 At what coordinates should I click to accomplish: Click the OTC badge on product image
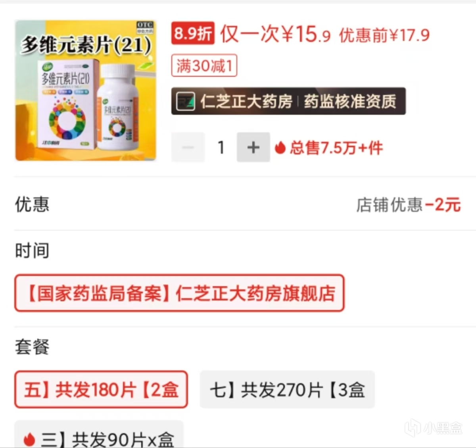tap(145, 27)
